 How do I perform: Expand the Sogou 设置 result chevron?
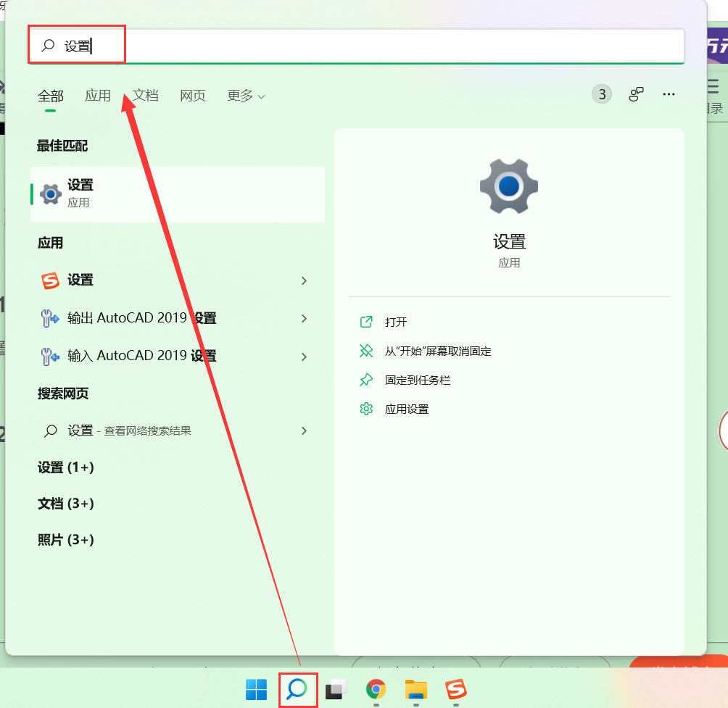[x=304, y=280]
